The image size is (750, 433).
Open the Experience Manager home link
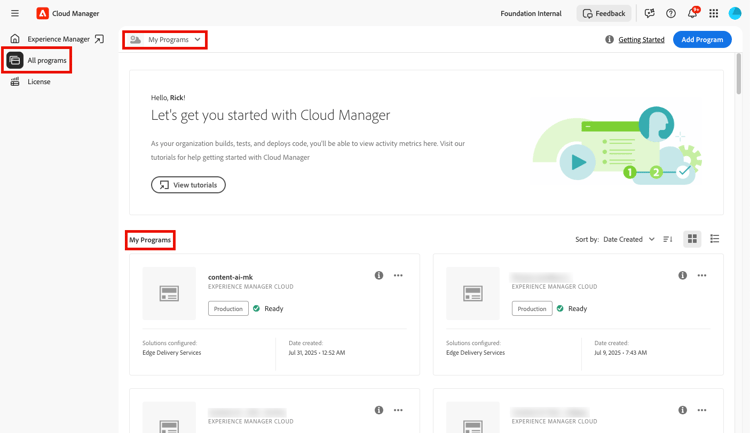(58, 39)
